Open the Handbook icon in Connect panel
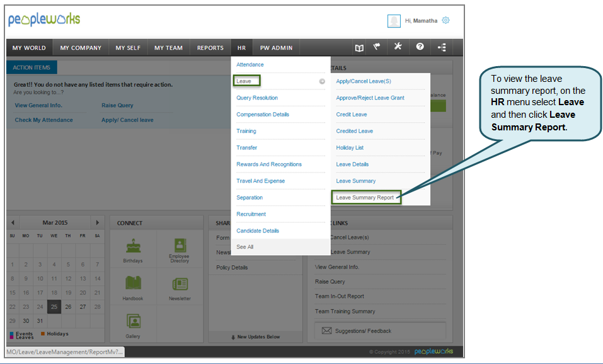This screenshot has width=603, height=364. (x=133, y=283)
